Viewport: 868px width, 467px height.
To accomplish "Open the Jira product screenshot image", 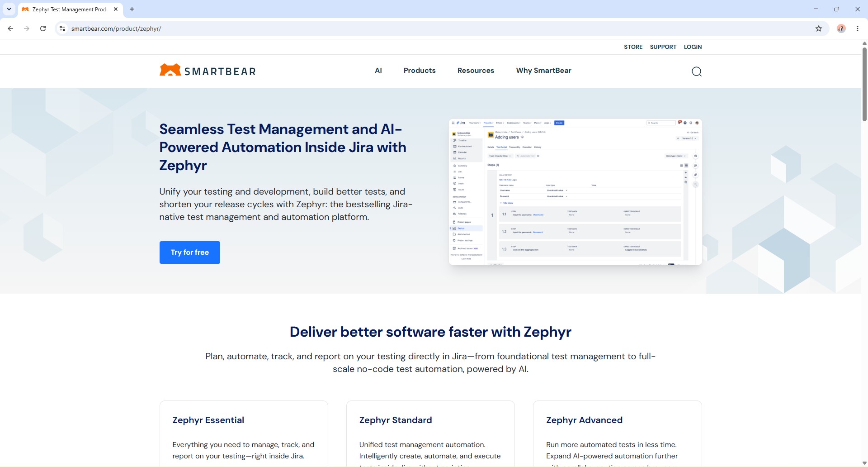I will click(x=576, y=192).
